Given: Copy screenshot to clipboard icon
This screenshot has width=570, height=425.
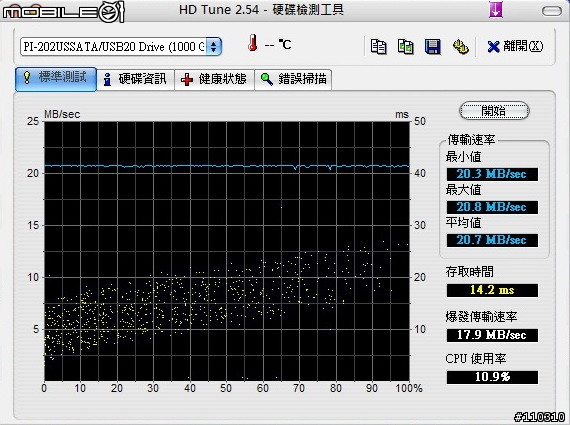Looking at the screenshot, I should point(405,47).
